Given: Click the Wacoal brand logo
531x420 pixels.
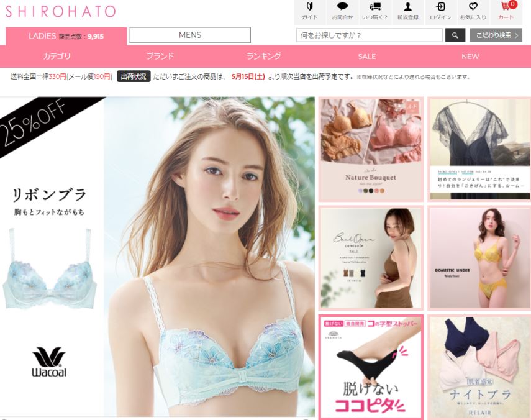Looking at the screenshot, I should click(49, 362).
